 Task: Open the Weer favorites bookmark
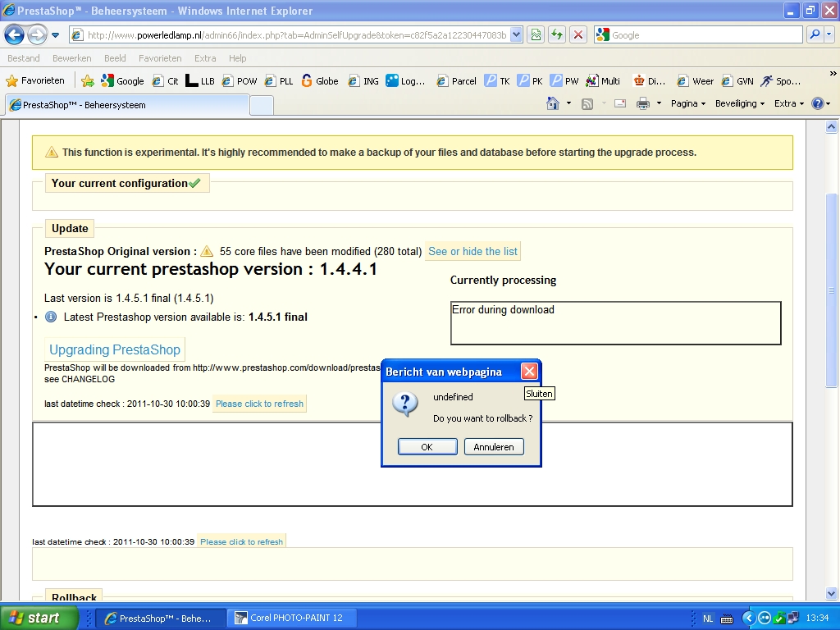tap(695, 81)
